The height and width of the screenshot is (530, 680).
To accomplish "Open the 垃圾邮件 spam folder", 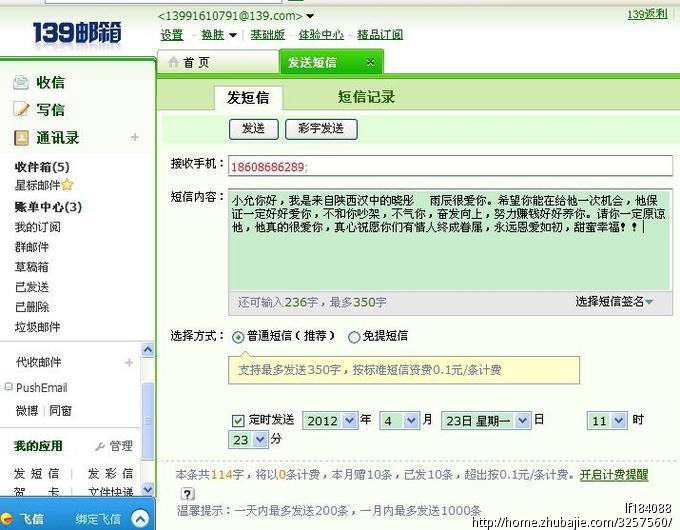I will (38, 327).
